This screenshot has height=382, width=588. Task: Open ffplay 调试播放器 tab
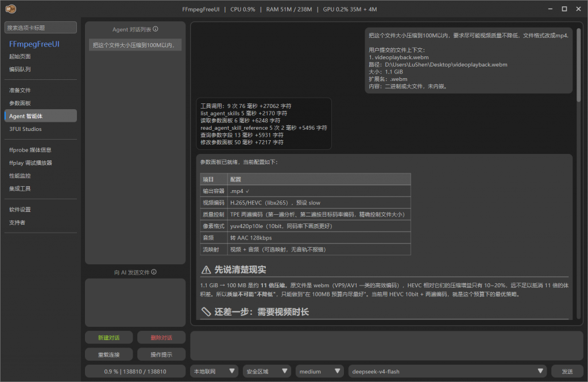coord(30,163)
